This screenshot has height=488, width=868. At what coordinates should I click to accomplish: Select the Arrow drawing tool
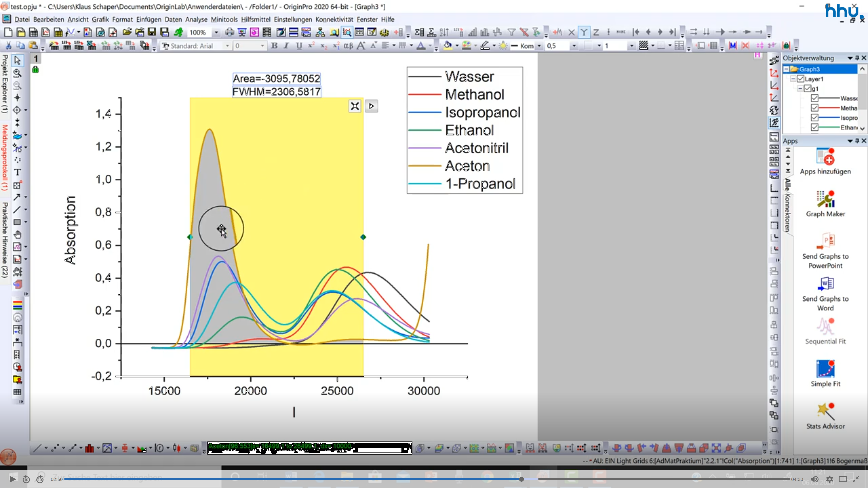(17, 197)
